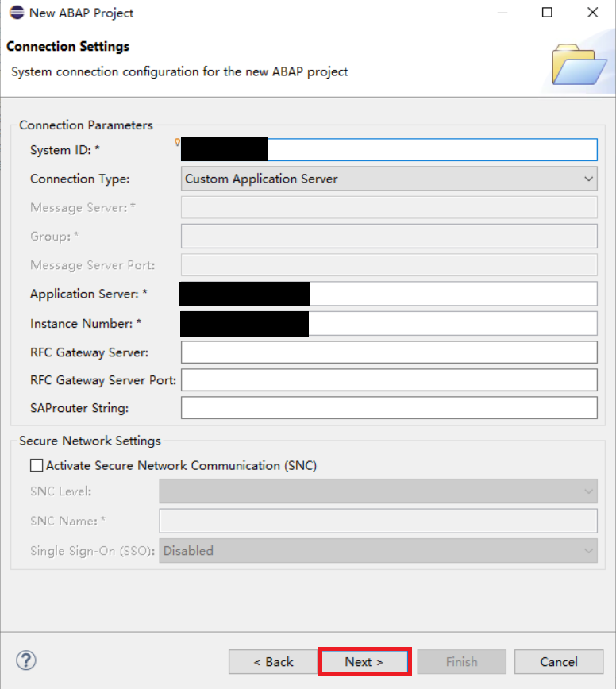This screenshot has width=616, height=689.
Task: Expand the SNC Level dropdown
Action: (378, 491)
